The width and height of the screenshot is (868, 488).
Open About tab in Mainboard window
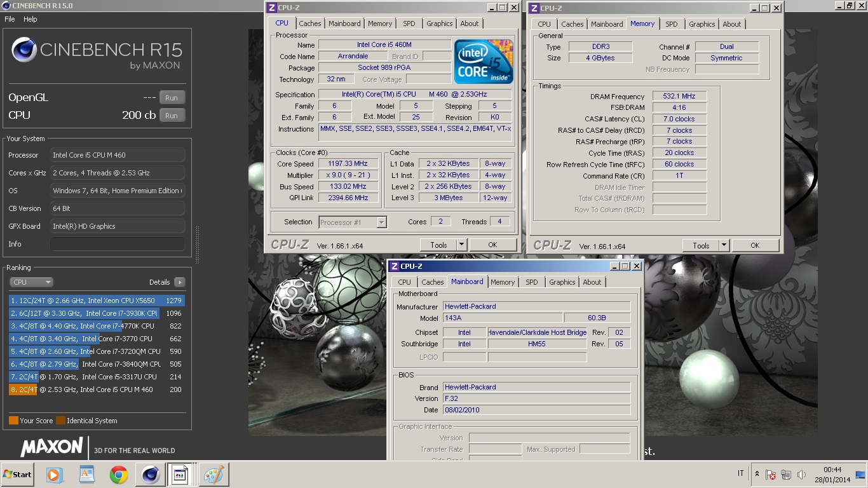tap(592, 282)
